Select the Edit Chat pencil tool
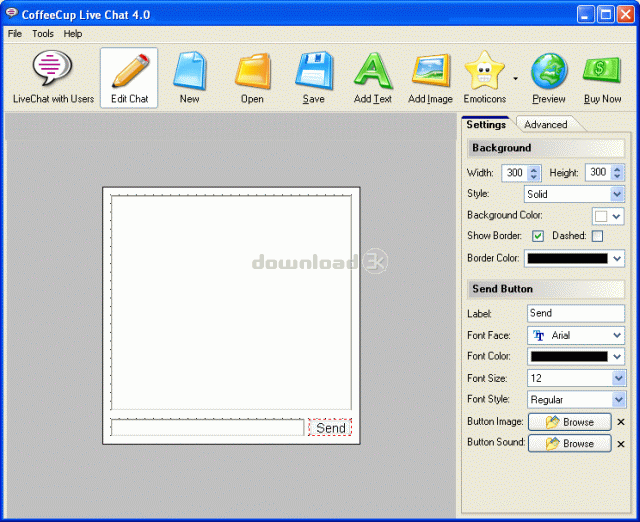Screen dimensions: 640x522 pos(129,78)
